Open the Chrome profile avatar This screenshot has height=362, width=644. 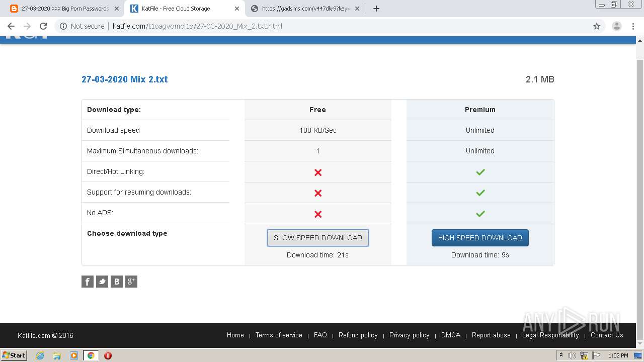616,26
